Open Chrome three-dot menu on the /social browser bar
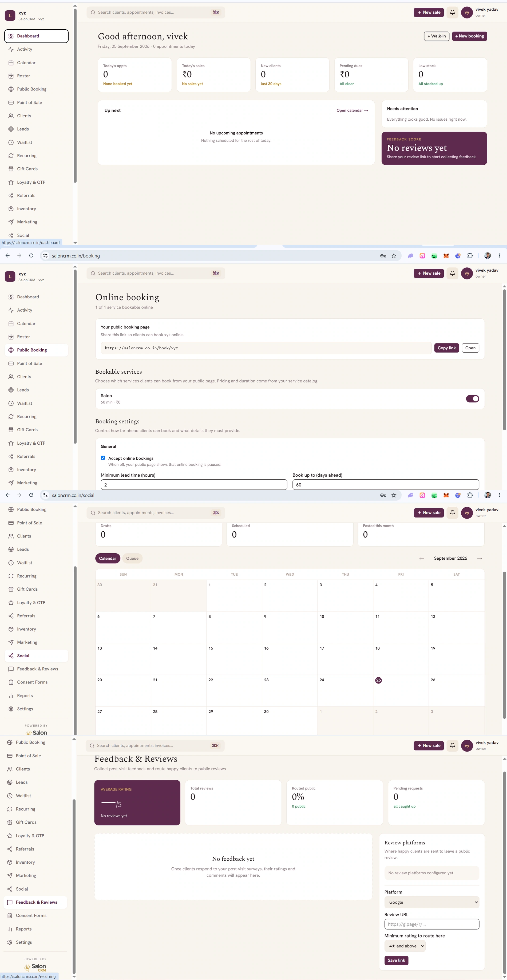The width and height of the screenshot is (507, 980). click(x=499, y=495)
